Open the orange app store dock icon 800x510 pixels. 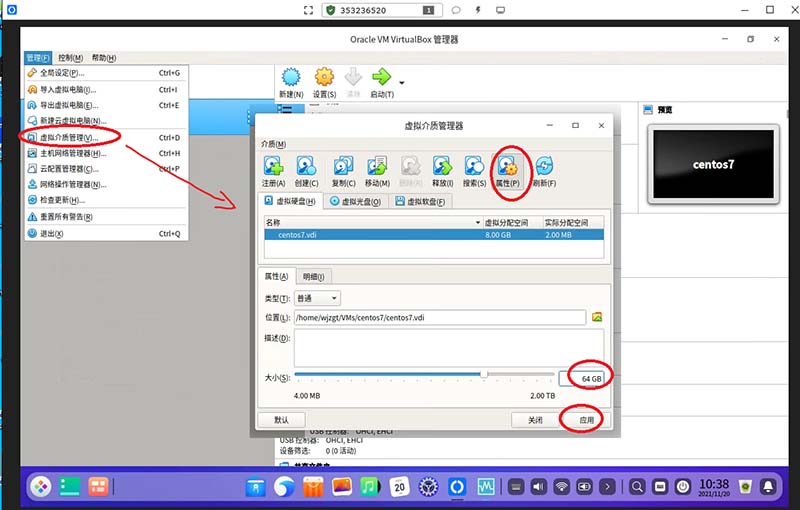(313, 487)
